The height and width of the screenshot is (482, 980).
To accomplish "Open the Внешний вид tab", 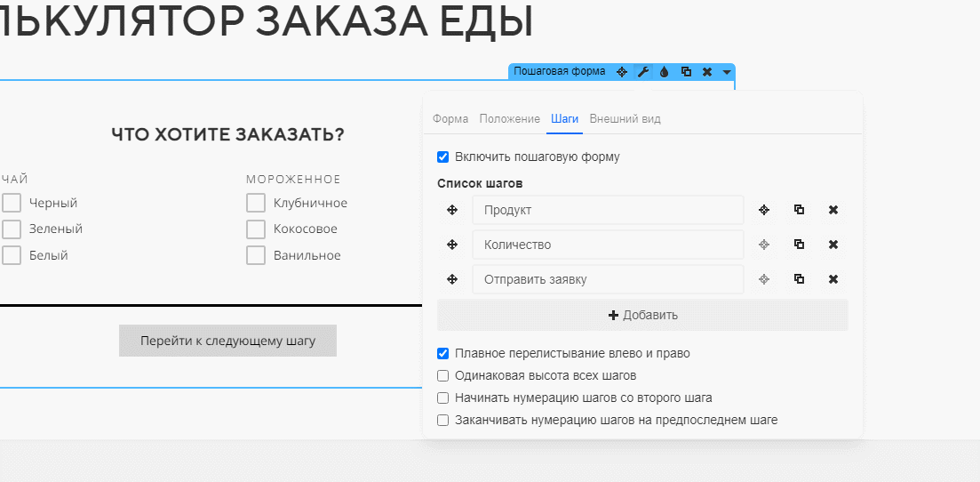I will click(625, 119).
